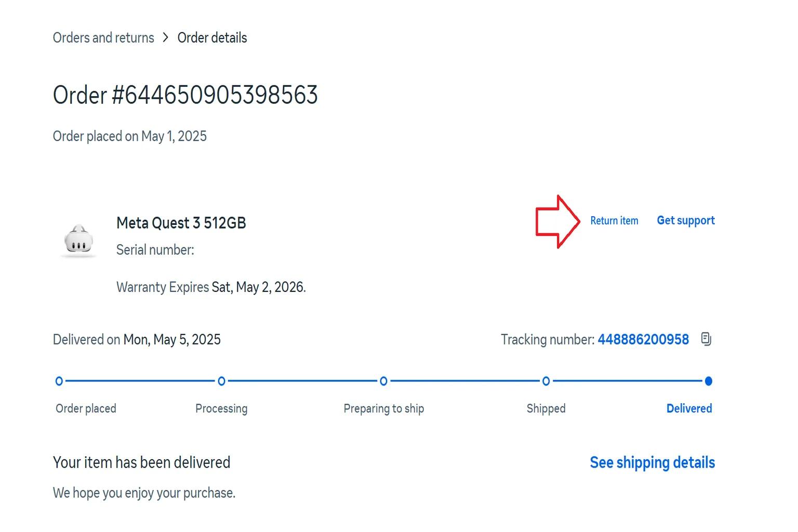Click the Preparing to ship label
The image size is (798, 532).
click(x=384, y=409)
